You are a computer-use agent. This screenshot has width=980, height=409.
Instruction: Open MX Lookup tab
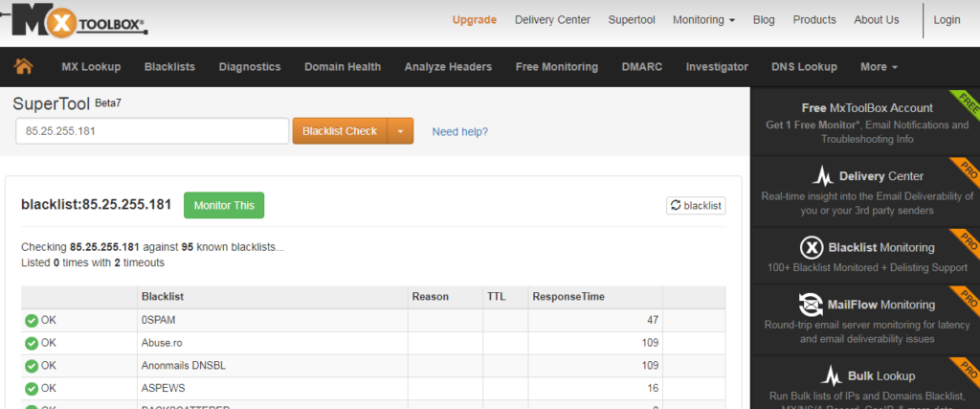[91, 67]
